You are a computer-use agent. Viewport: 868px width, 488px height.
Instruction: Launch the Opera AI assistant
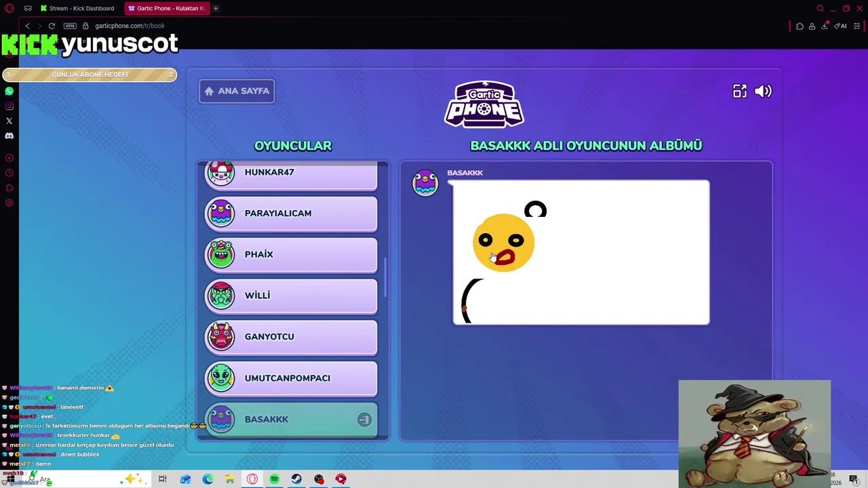pyautogui.click(x=841, y=26)
